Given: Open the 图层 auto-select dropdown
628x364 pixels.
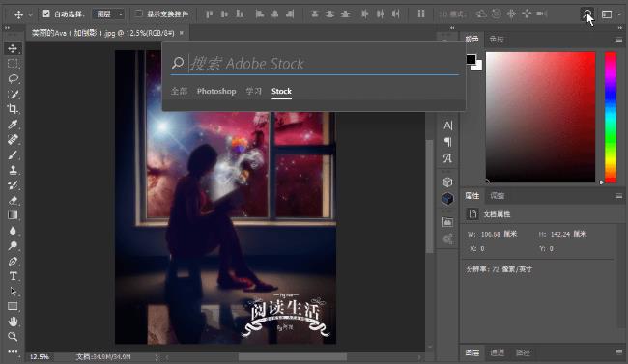Looking at the screenshot, I should click(x=108, y=14).
